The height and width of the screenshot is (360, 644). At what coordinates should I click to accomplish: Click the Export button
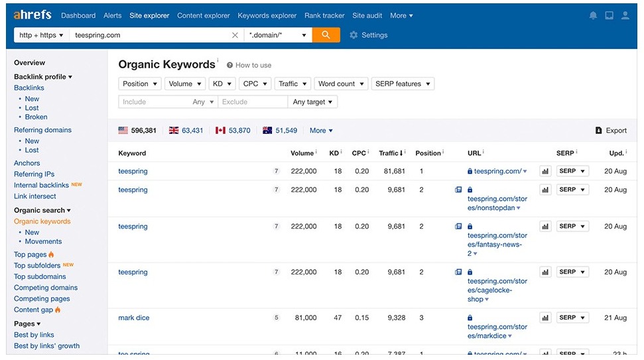611,131
